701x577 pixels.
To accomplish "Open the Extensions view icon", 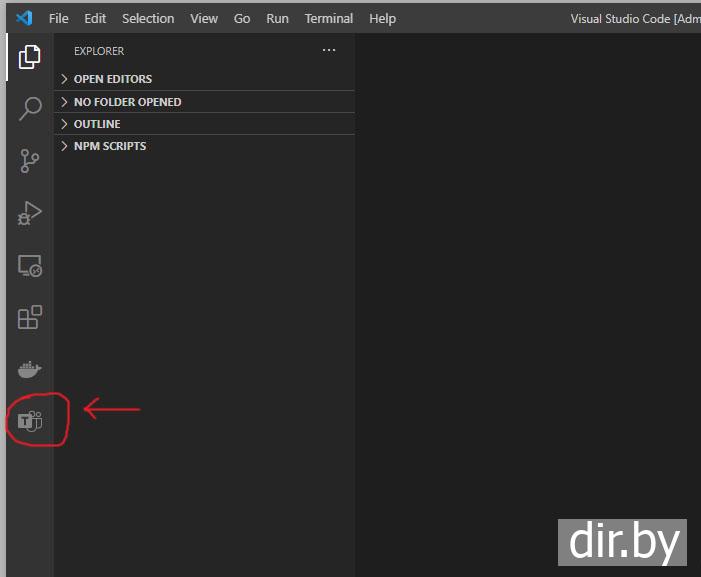I will click(30, 317).
